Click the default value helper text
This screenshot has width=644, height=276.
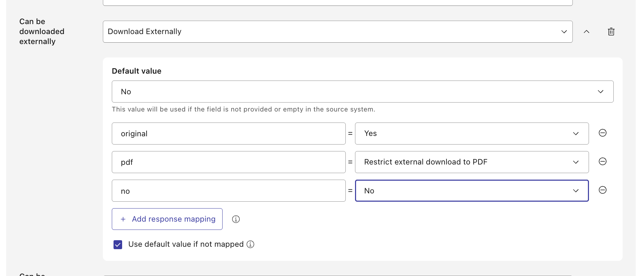click(243, 109)
